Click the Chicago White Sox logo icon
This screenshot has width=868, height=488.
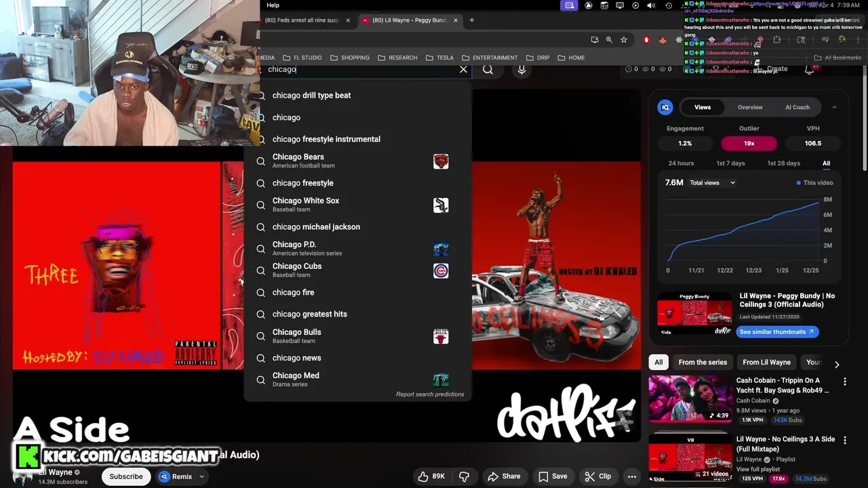pyautogui.click(x=441, y=205)
